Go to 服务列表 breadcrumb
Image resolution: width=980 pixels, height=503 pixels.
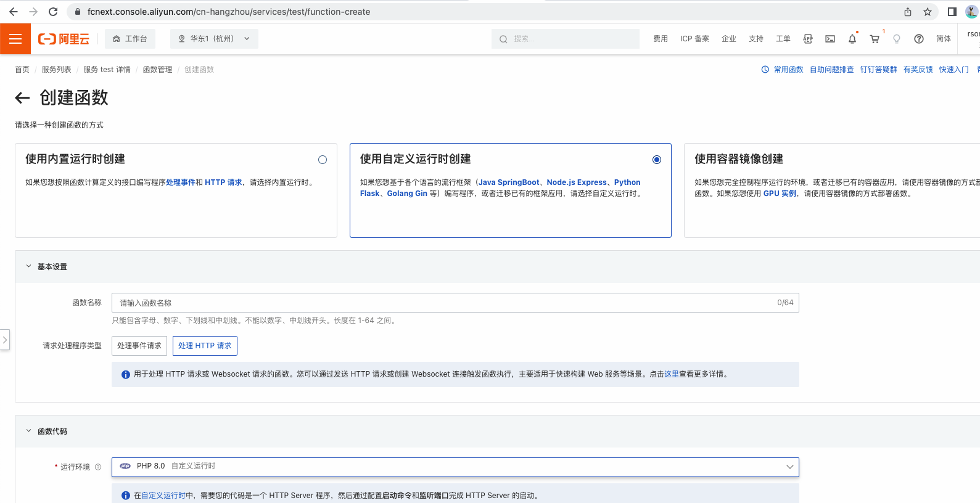56,70
